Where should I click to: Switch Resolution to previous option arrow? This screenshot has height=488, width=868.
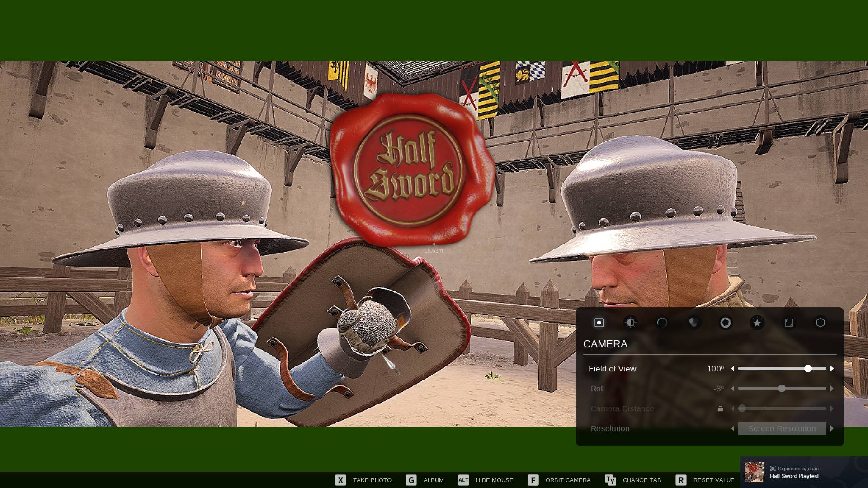point(733,428)
